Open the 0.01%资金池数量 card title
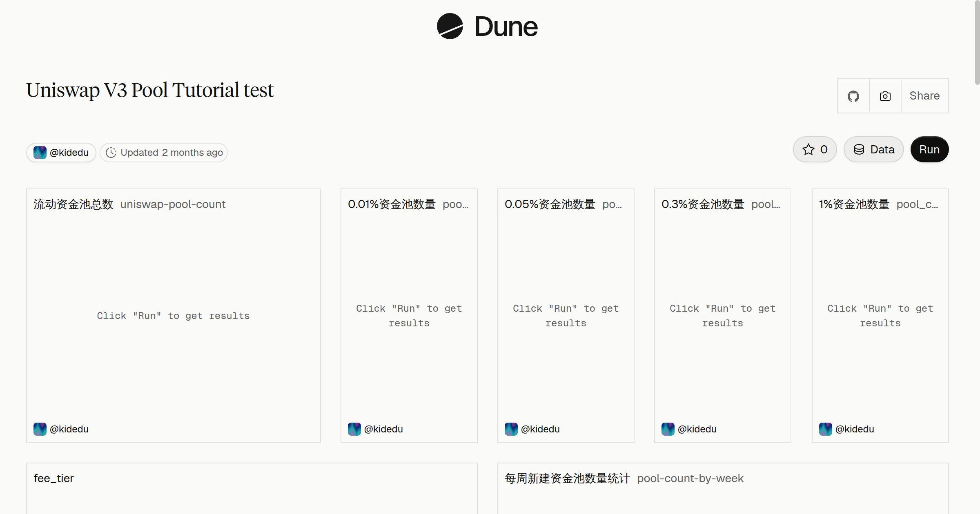Viewport: 980px width, 514px height. click(392, 204)
